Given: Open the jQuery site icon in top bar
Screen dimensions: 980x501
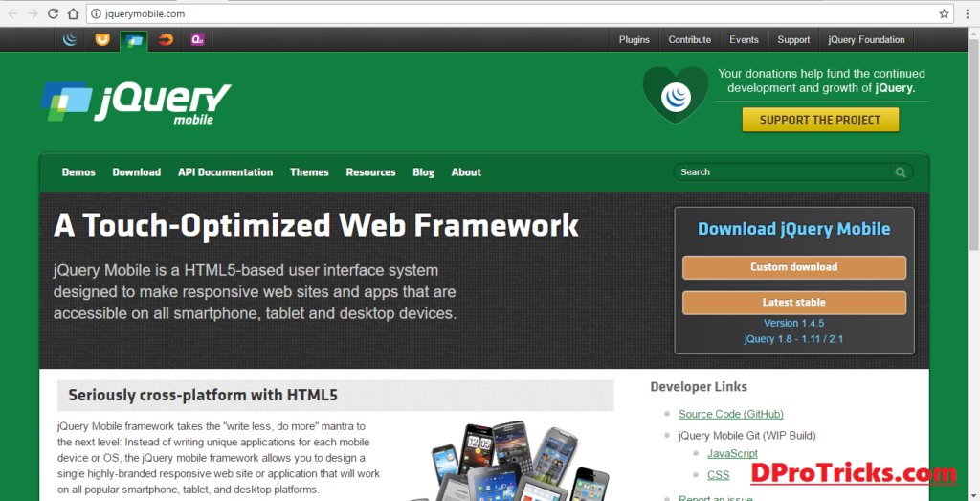Looking at the screenshot, I should [x=70, y=40].
